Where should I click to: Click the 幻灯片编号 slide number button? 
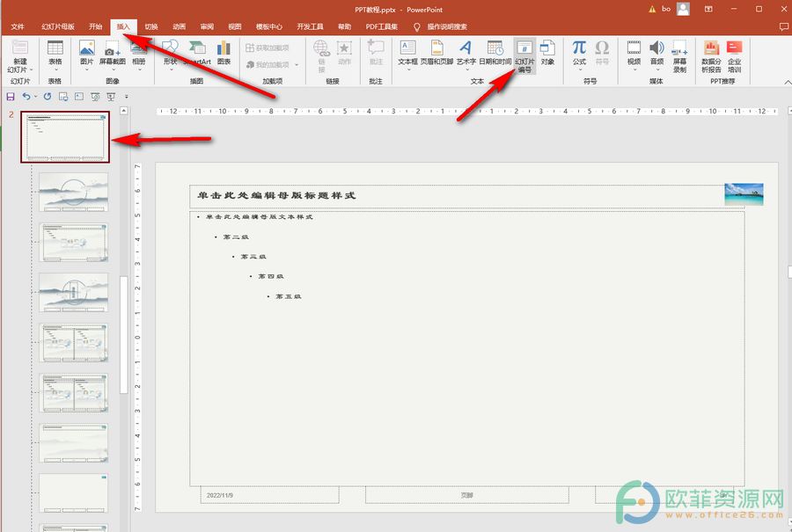(x=524, y=56)
